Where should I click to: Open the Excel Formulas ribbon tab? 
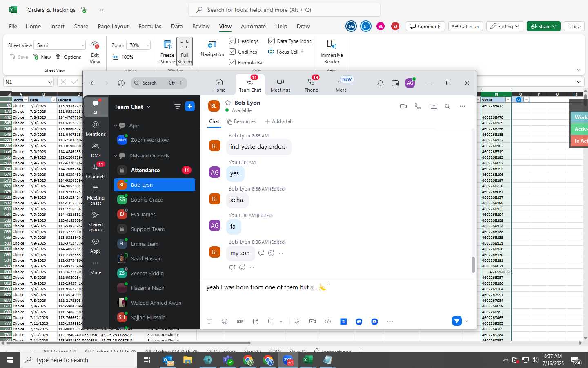(150, 26)
